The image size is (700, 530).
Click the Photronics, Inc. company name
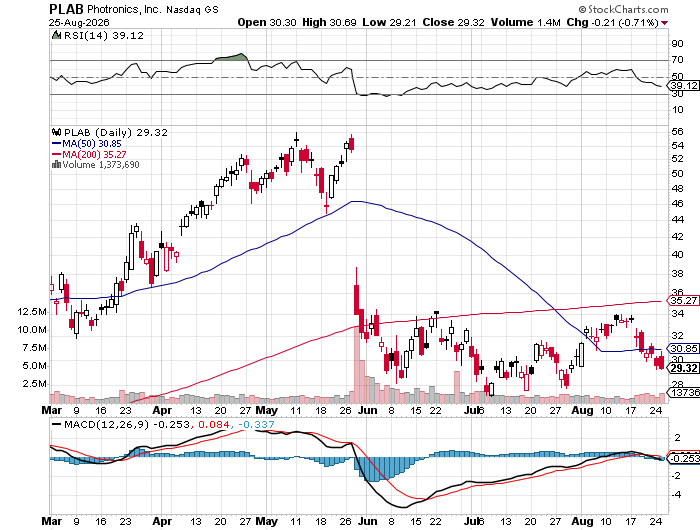pyautogui.click(x=124, y=9)
